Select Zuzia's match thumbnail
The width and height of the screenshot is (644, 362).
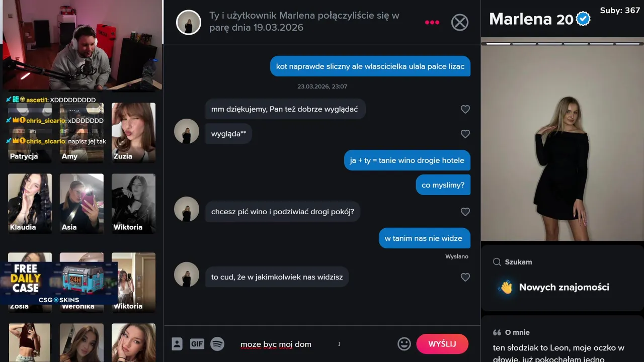pos(133,132)
